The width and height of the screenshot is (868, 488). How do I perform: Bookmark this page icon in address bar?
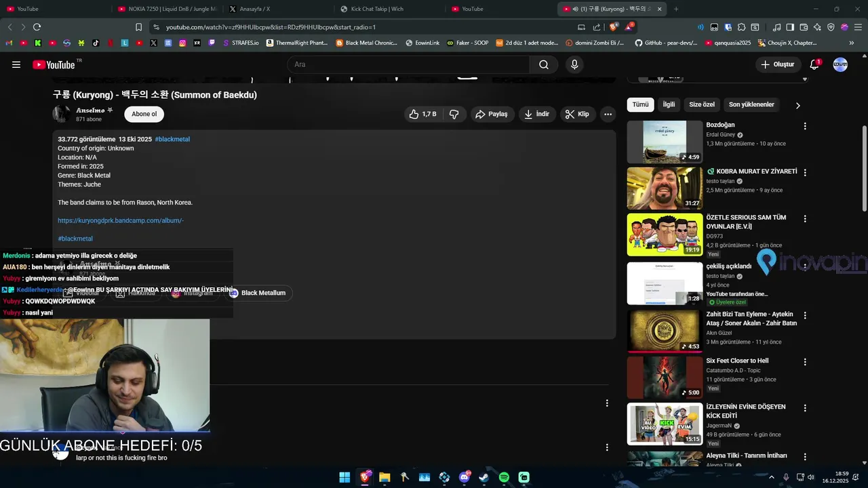(x=138, y=27)
